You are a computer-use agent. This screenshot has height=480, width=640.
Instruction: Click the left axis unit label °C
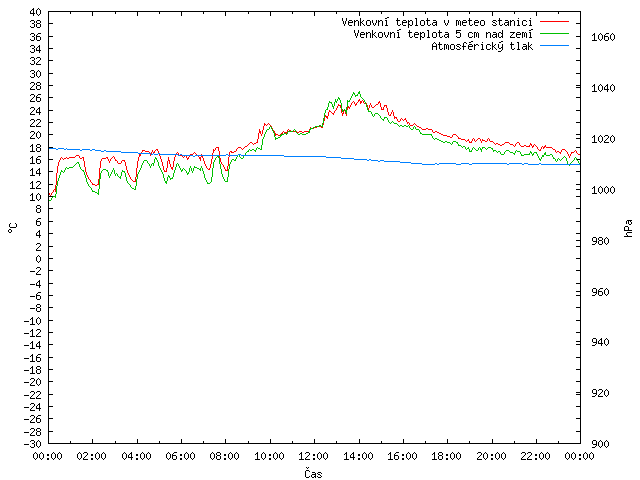pyautogui.click(x=13, y=228)
